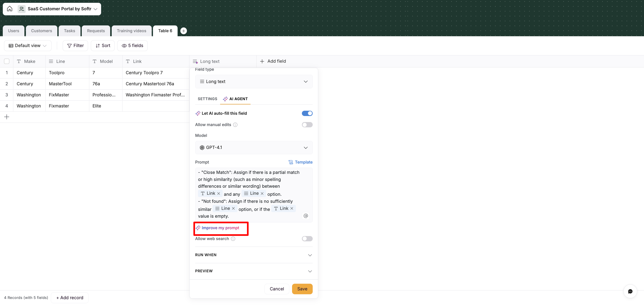Viewport: 644px width, 305px height.
Task: Disable Let AI auto-fill this field toggle
Action: tap(307, 113)
